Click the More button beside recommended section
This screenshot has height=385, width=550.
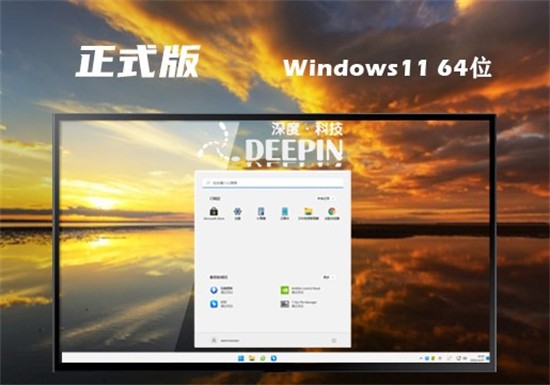point(329,277)
